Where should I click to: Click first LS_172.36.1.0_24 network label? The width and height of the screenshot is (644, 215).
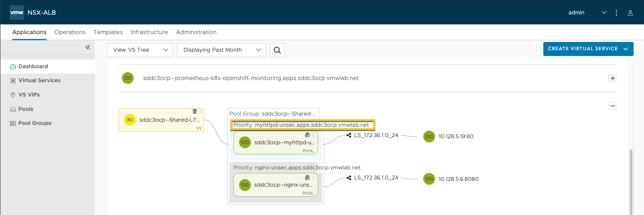376,135
